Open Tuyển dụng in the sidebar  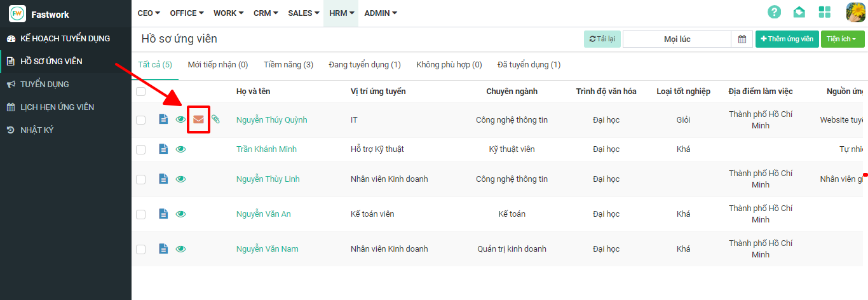(44, 85)
